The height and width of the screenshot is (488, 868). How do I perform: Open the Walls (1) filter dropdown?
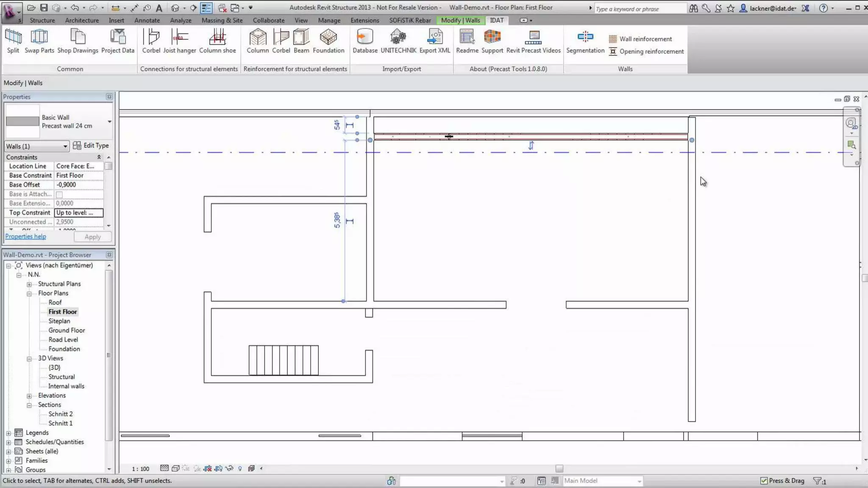pyautogui.click(x=37, y=146)
